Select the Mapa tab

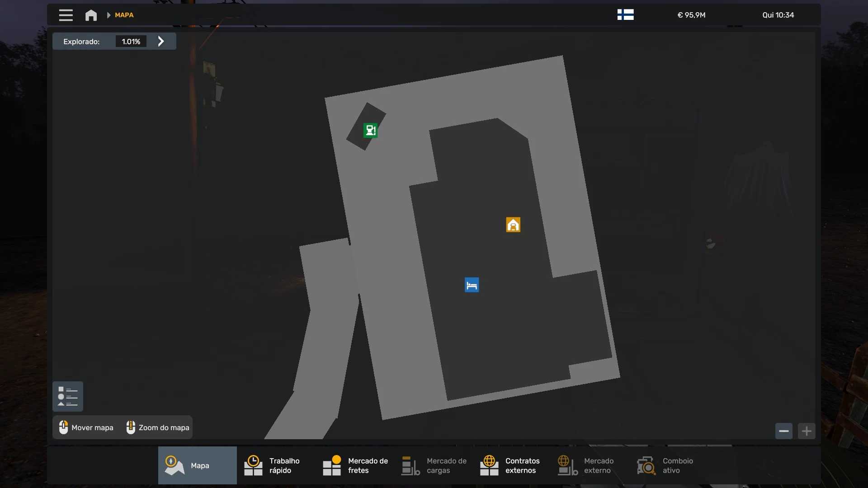pos(197,465)
